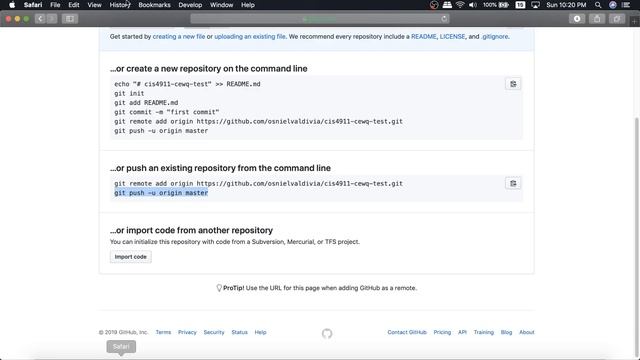Click the 'git add README.md' line

click(x=146, y=103)
